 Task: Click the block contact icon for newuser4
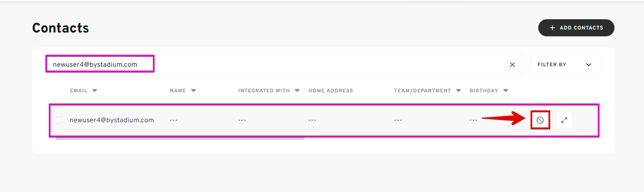[540, 120]
